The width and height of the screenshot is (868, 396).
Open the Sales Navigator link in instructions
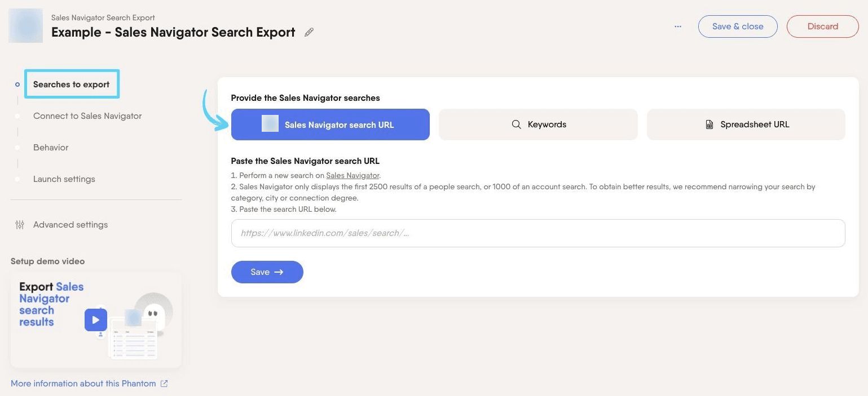tap(353, 176)
